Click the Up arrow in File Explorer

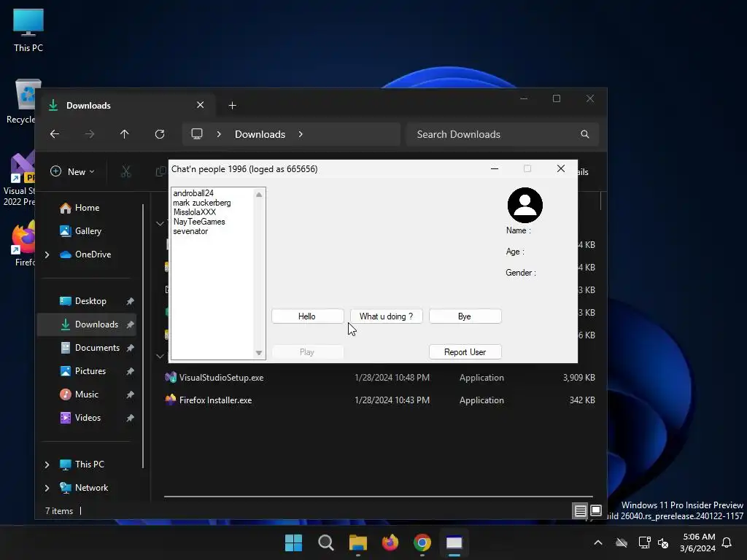(x=124, y=134)
